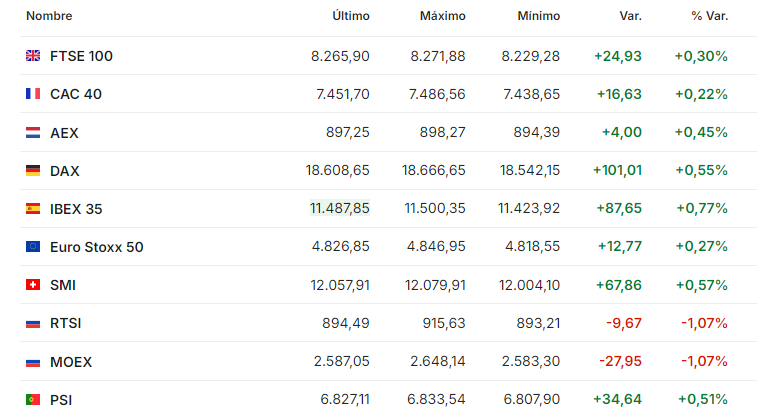Viewport: 757px width, 414px height.
Task: Open the Euro Stoxx 50 index link
Action: (97, 247)
